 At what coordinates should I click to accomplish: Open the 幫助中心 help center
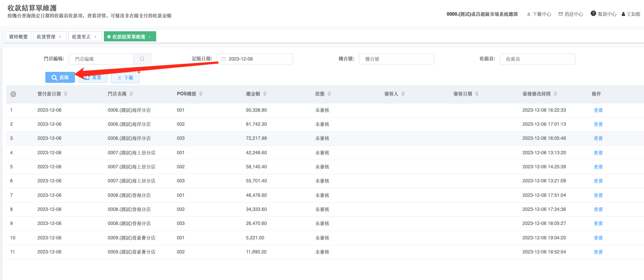click(x=603, y=14)
